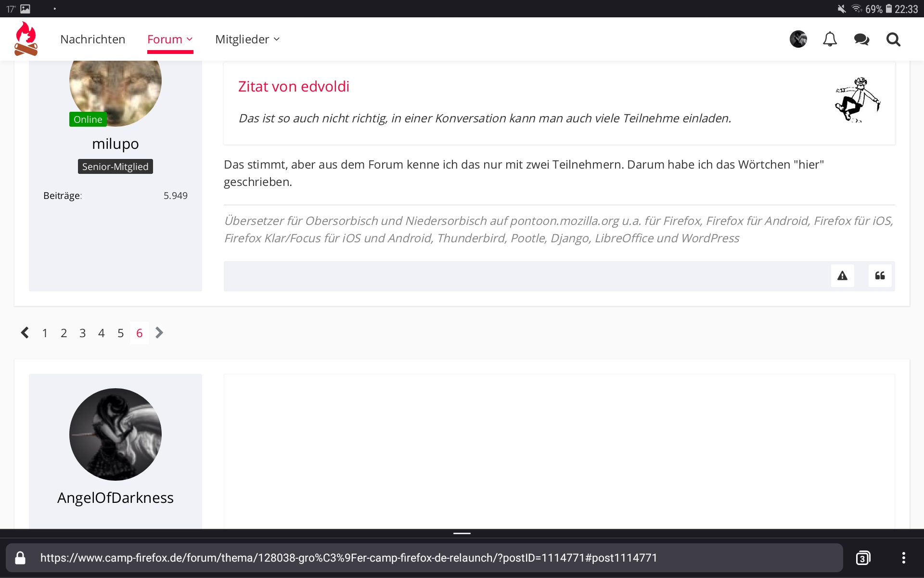This screenshot has height=578, width=924.
Task: Go to previous page arrow
Action: point(25,333)
